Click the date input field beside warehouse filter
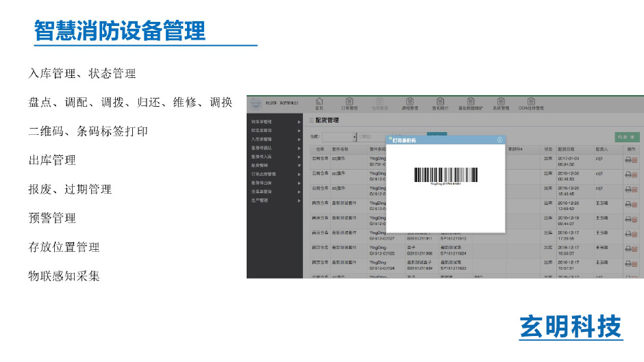Viewport: 644px width, 362px height. tap(373, 137)
